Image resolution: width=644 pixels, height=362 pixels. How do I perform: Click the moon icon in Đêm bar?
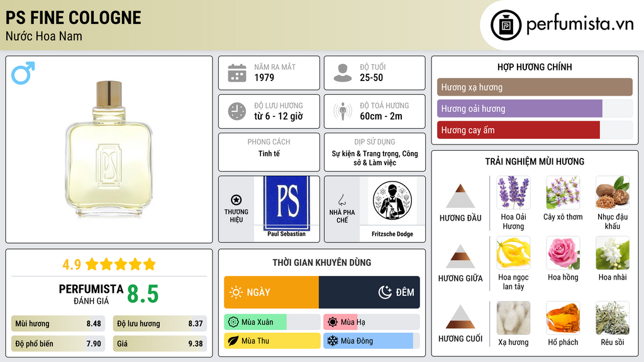click(x=385, y=292)
